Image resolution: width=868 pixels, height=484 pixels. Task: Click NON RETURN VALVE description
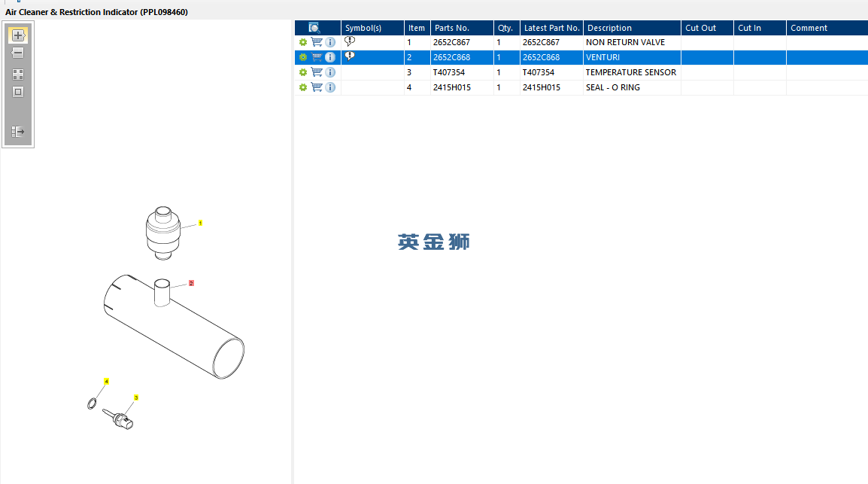click(625, 42)
